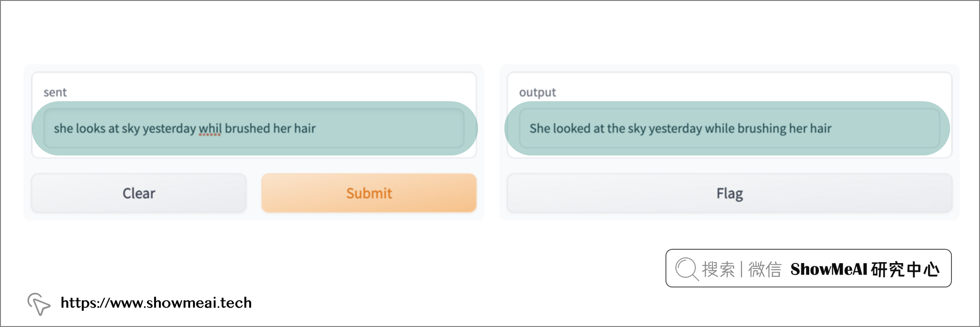This screenshot has width=980, height=327.
Task: Open the showmeai.tech URL link
Action: (156, 303)
